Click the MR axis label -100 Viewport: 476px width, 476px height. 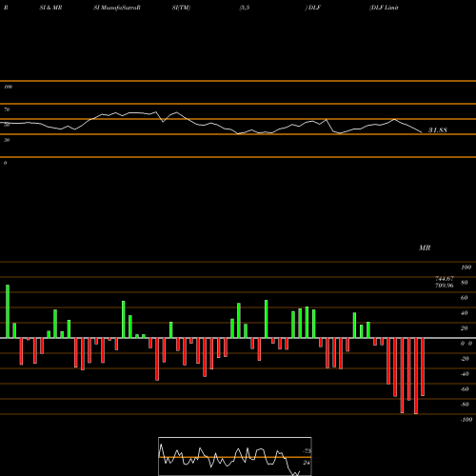coord(466,420)
